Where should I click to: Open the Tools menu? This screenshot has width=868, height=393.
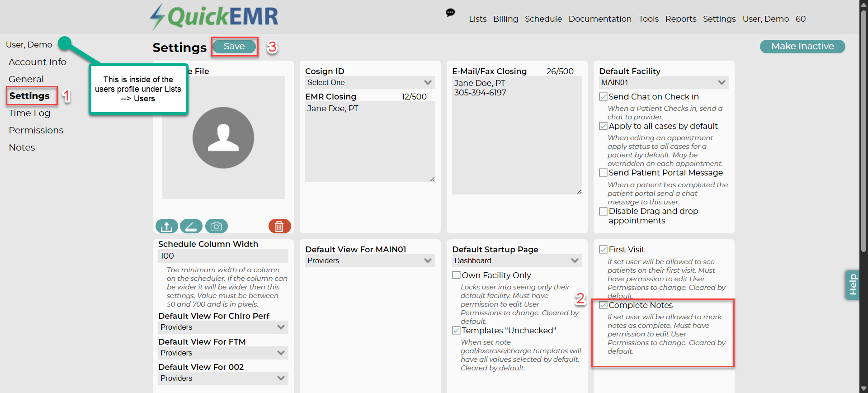click(649, 19)
